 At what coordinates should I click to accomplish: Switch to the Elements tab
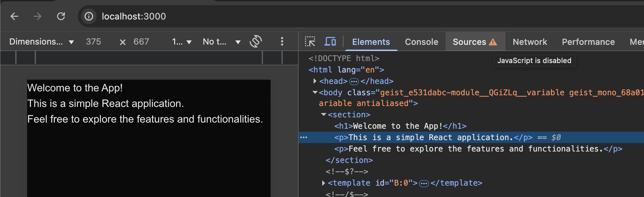(371, 42)
